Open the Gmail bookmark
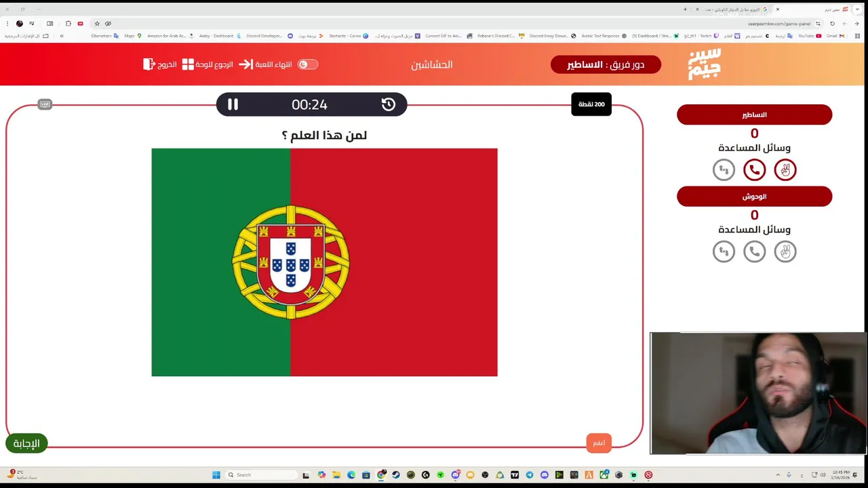This screenshot has width=868, height=488. 835,35
